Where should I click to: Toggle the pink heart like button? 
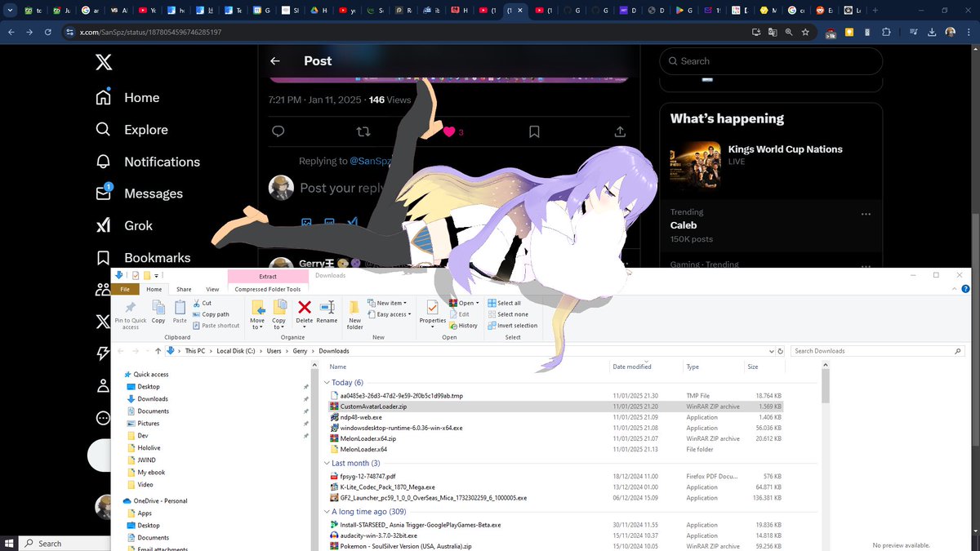(448, 131)
